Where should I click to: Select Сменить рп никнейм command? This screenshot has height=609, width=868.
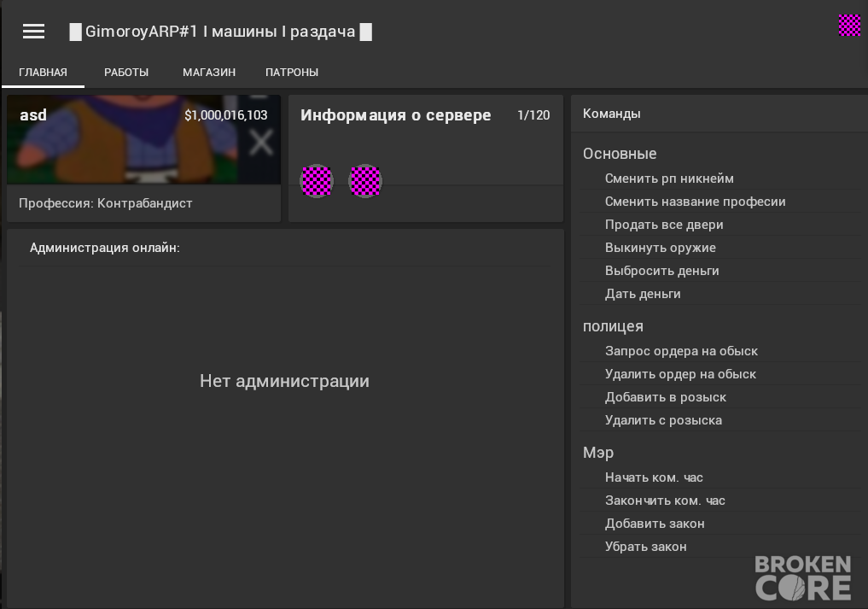tap(720, 179)
